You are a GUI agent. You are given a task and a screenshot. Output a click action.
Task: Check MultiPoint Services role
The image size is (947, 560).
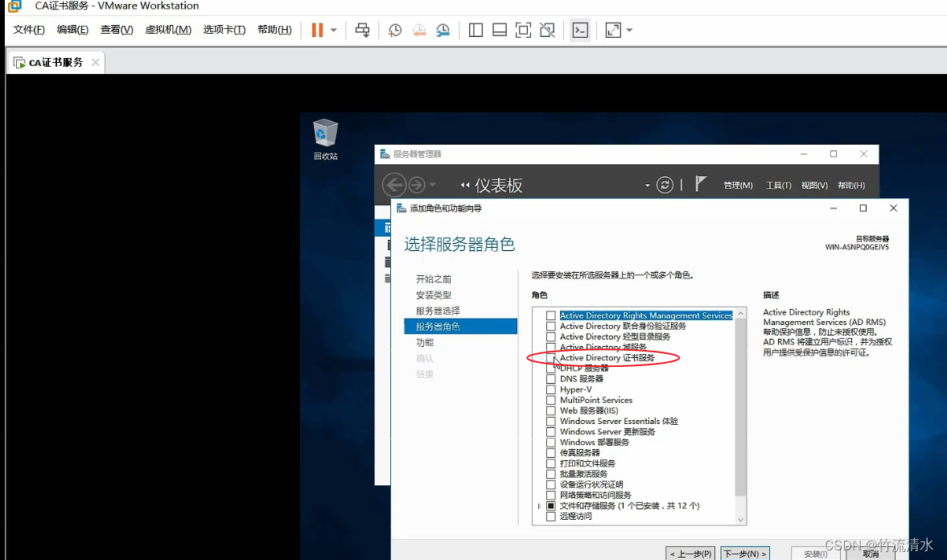click(x=551, y=400)
